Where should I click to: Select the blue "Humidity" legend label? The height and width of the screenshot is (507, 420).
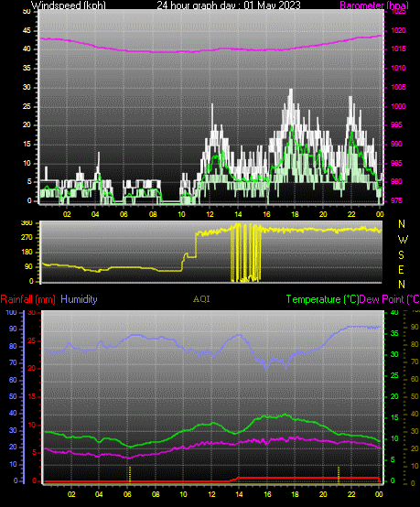[x=79, y=299]
